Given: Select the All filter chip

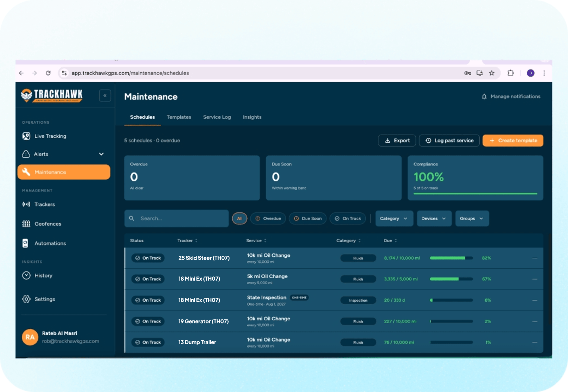Looking at the screenshot, I should 239,218.
